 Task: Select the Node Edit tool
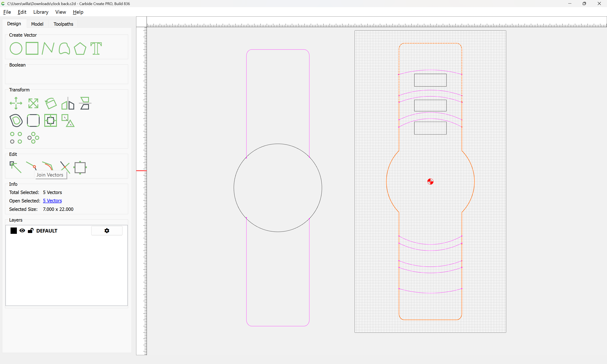15,167
